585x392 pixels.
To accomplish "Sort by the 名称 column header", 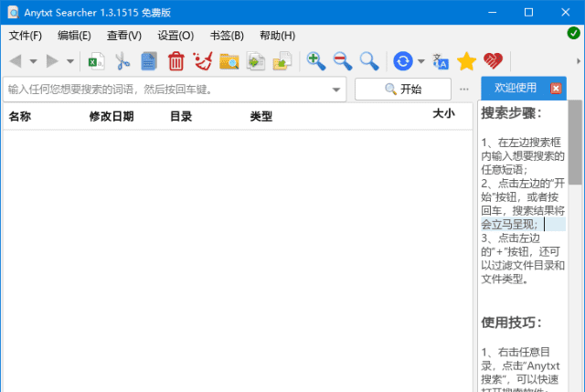I will (20, 116).
